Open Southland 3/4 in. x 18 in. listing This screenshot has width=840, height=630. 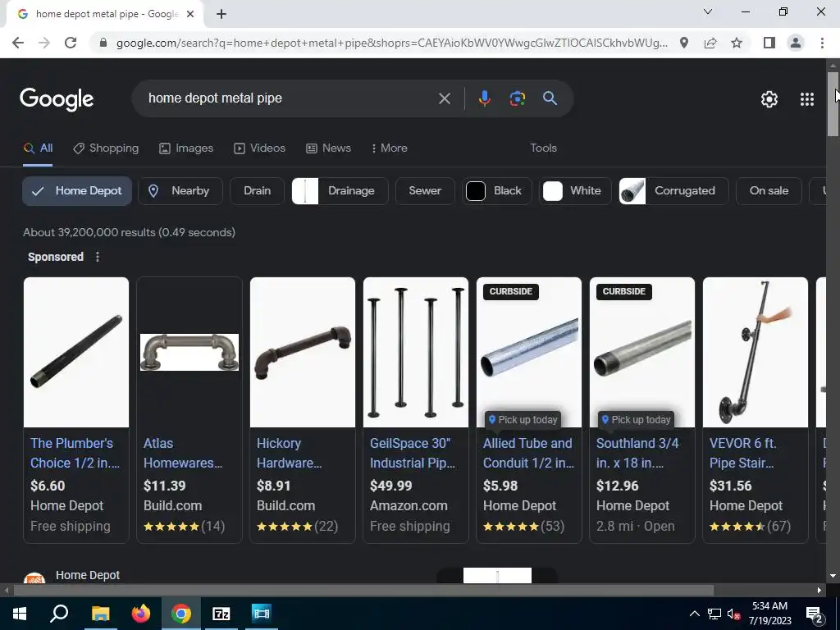pyautogui.click(x=637, y=453)
